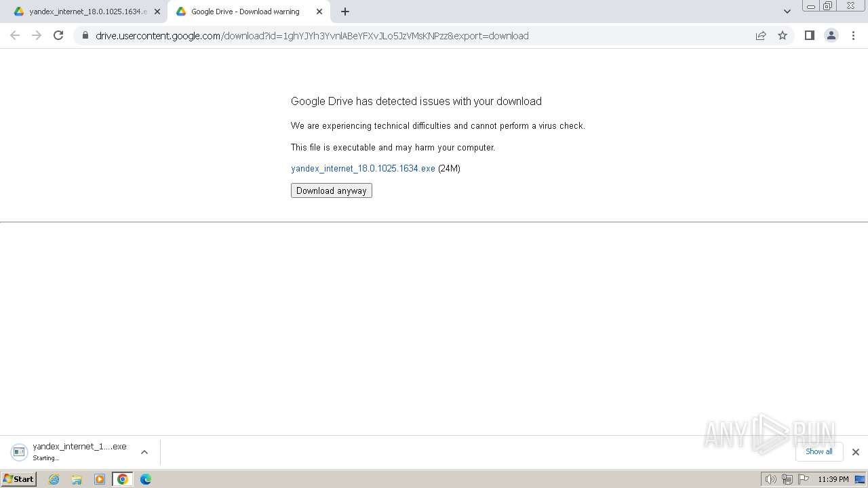Screen dimensions: 868x488
Task: Open yandex_internet_18.0.1025.1634.exe file link
Action: point(363,168)
